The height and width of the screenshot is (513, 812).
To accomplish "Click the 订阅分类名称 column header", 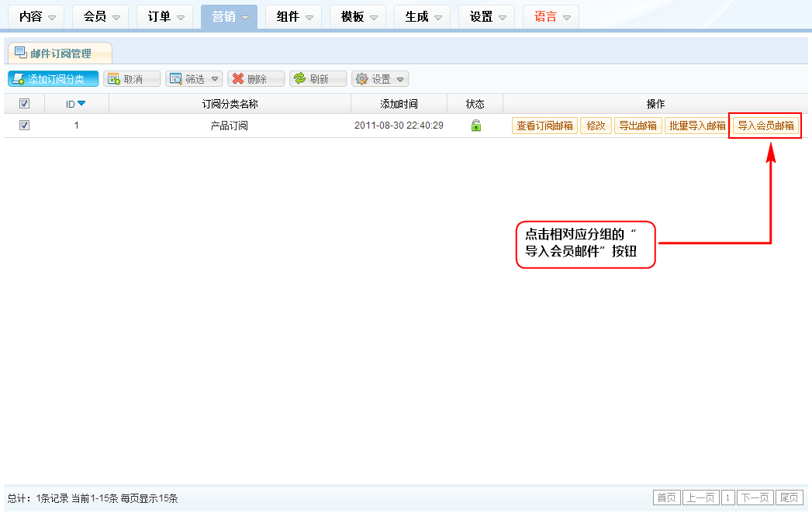I will (x=230, y=104).
